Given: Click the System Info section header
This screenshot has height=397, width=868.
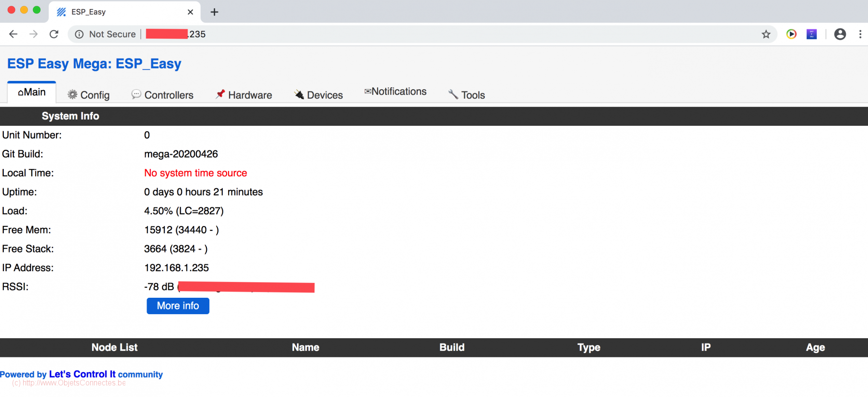Looking at the screenshot, I should (70, 116).
